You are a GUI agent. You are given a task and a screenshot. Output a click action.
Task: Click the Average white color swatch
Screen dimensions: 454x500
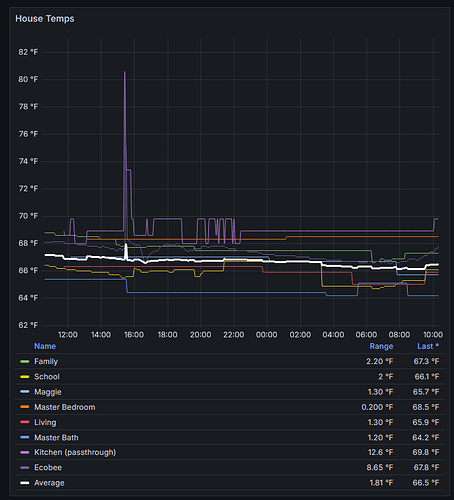click(x=25, y=483)
